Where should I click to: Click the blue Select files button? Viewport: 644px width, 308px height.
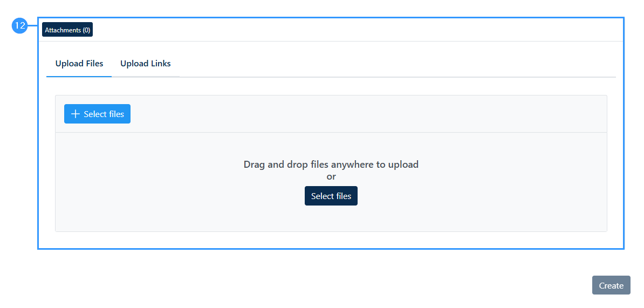(97, 114)
